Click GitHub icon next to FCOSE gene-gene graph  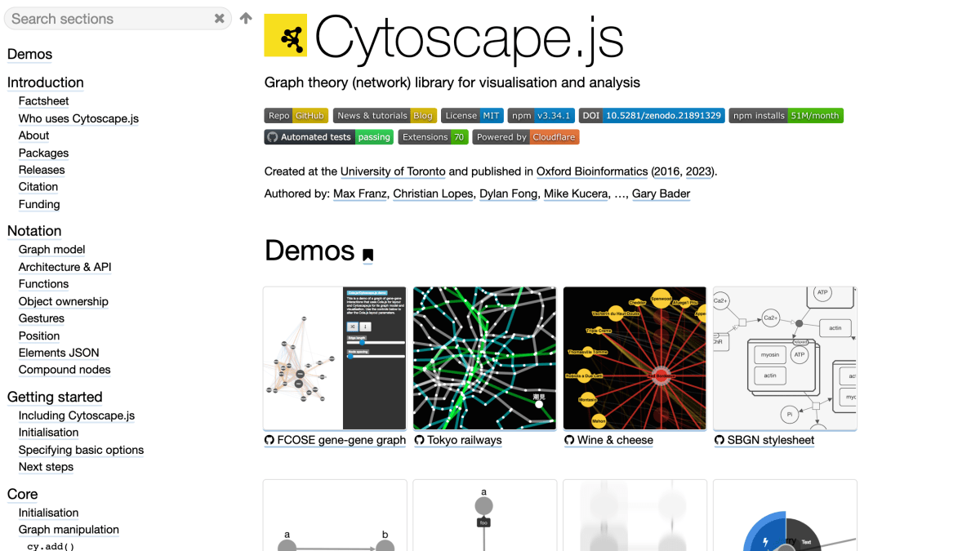click(269, 440)
